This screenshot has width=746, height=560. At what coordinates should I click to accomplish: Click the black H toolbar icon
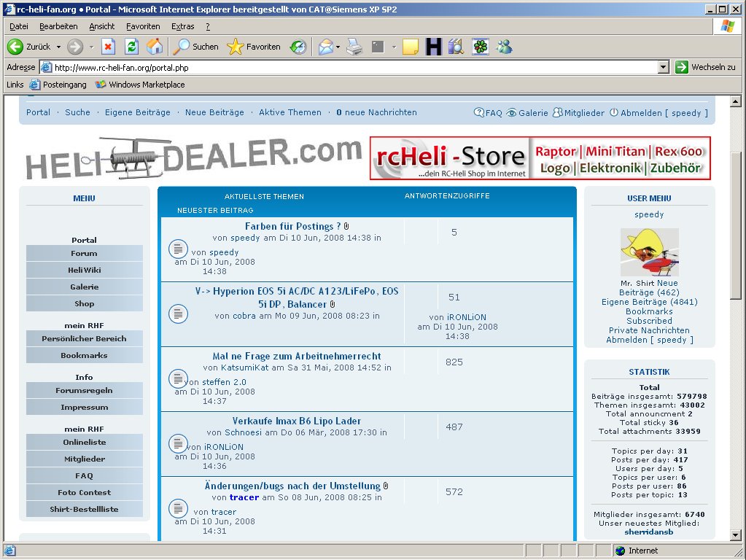pos(433,47)
